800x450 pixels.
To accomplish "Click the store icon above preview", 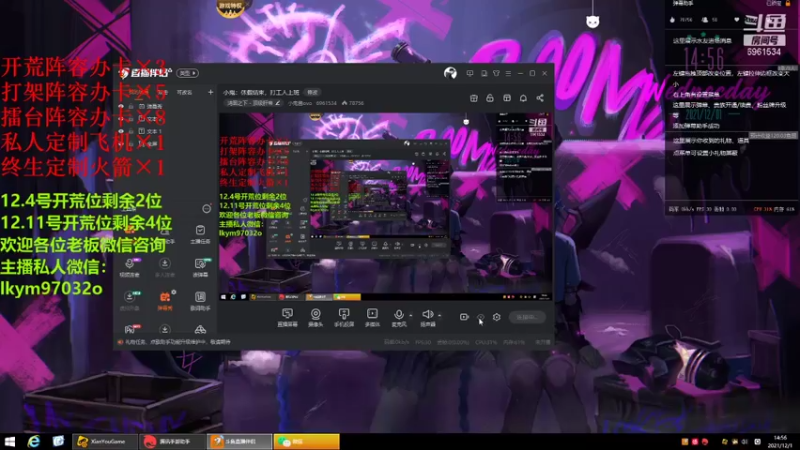I will point(473,98).
